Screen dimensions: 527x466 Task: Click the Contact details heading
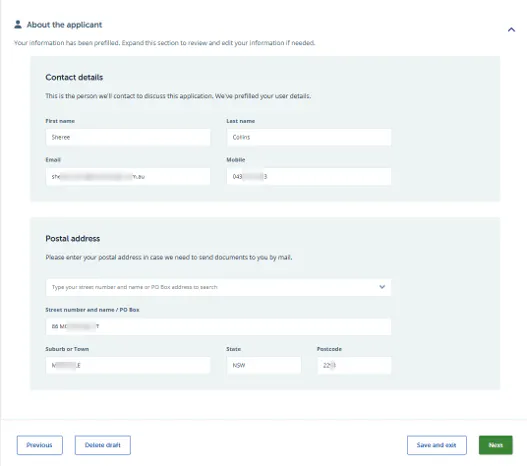coord(74,77)
